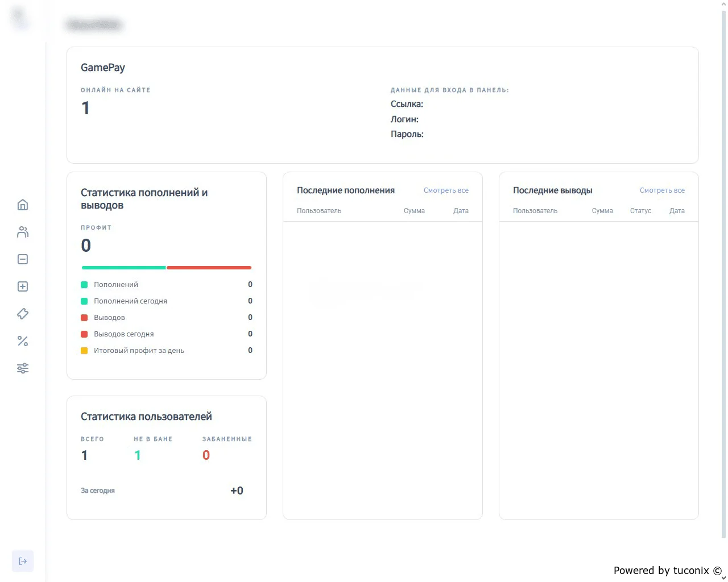
Task: Click the red withdrawals progress bar segment
Action: (209, 267)
